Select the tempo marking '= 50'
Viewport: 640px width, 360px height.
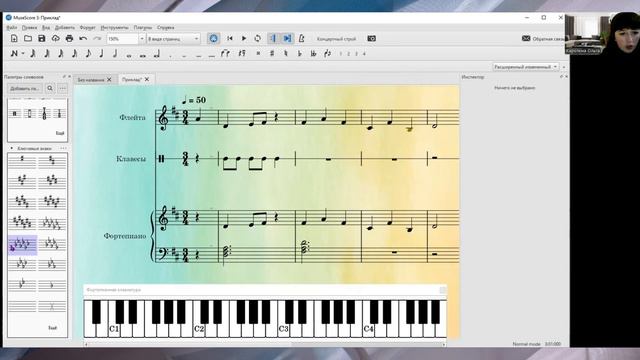point(193,100)
